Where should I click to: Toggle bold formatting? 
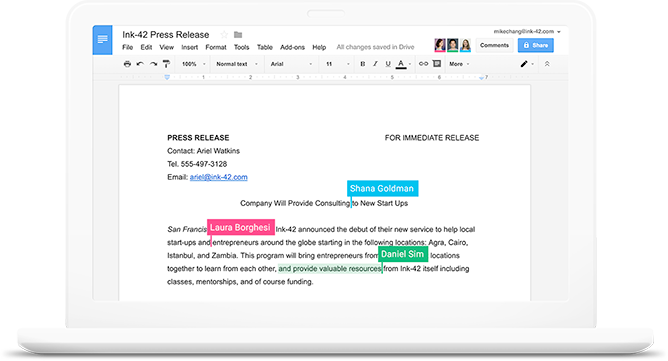[x=363, y=64]
